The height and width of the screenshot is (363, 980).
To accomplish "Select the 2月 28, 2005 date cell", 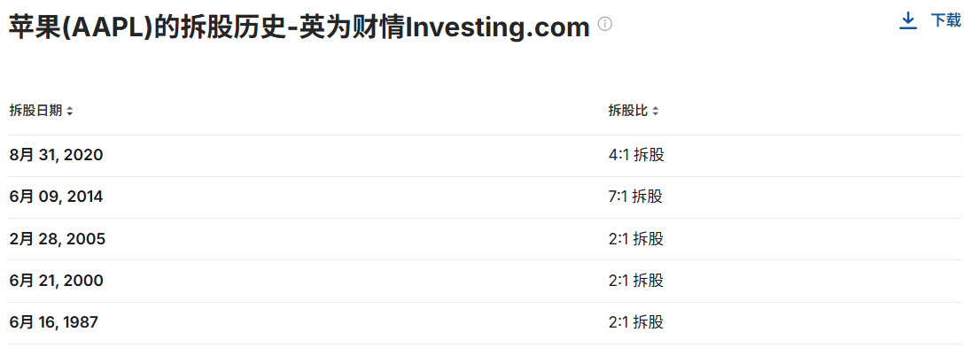I will tap(58, 239).
